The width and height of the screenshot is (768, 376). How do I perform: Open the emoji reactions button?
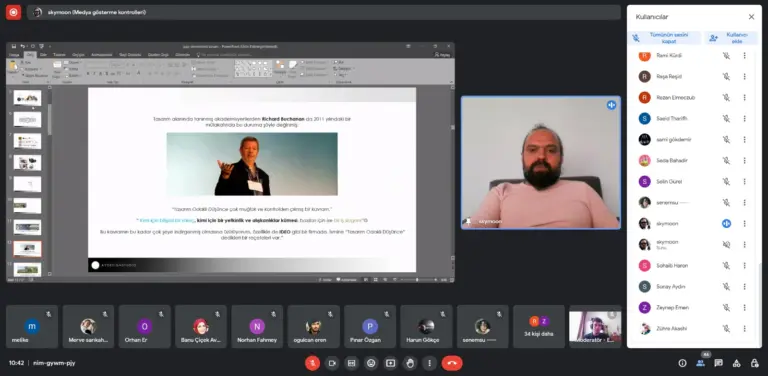371,363
